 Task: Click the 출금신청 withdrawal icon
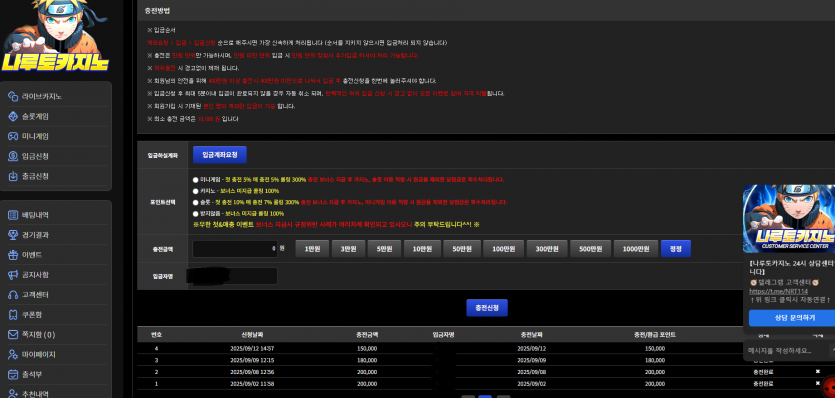(x=13, y=176)
